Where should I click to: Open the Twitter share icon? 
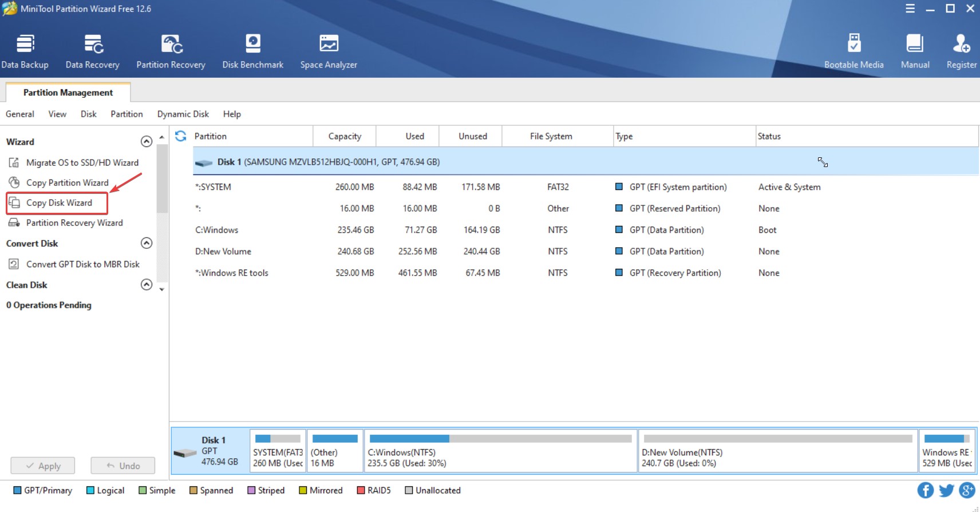point(946,490)
